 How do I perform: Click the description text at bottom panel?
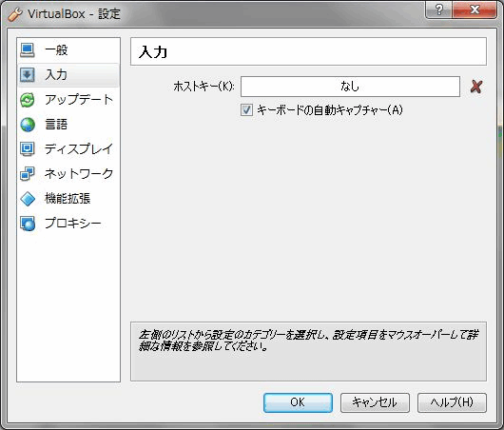click(x=308, y=341)
